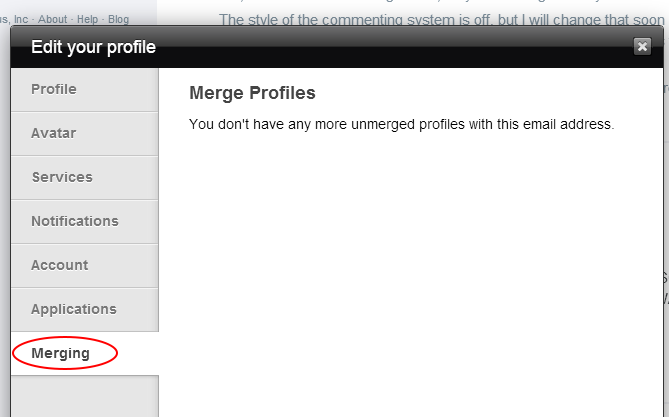Click the unmerged profiles message text
Viewport: 669px width, 417px height.
[401, 124]
